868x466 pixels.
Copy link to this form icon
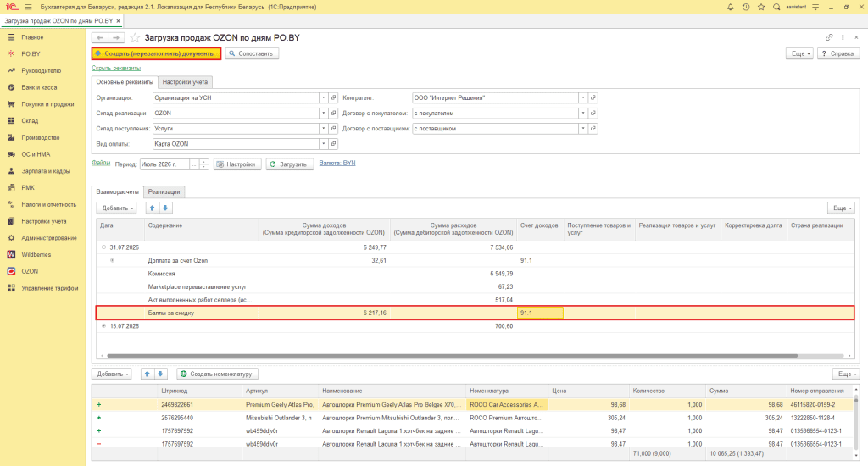829,37
